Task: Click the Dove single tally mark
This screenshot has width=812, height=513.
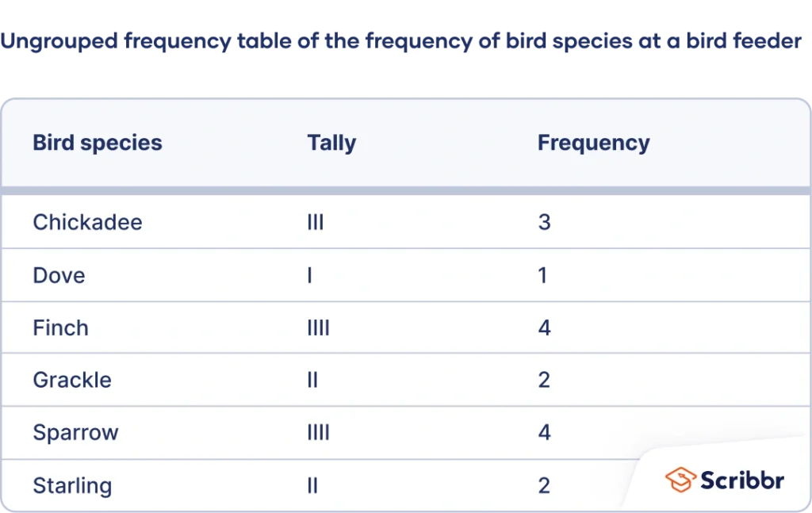Action: (310, 275)
